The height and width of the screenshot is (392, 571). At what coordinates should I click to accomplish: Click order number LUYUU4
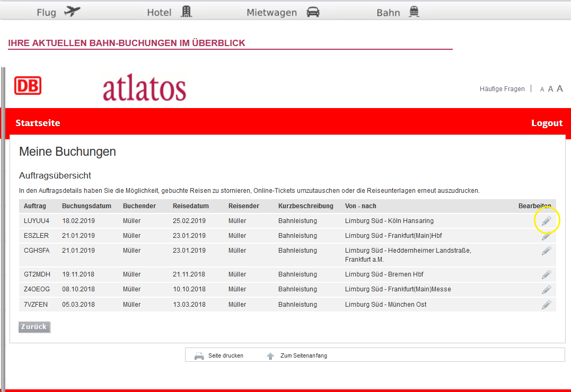tap(37, 221)
